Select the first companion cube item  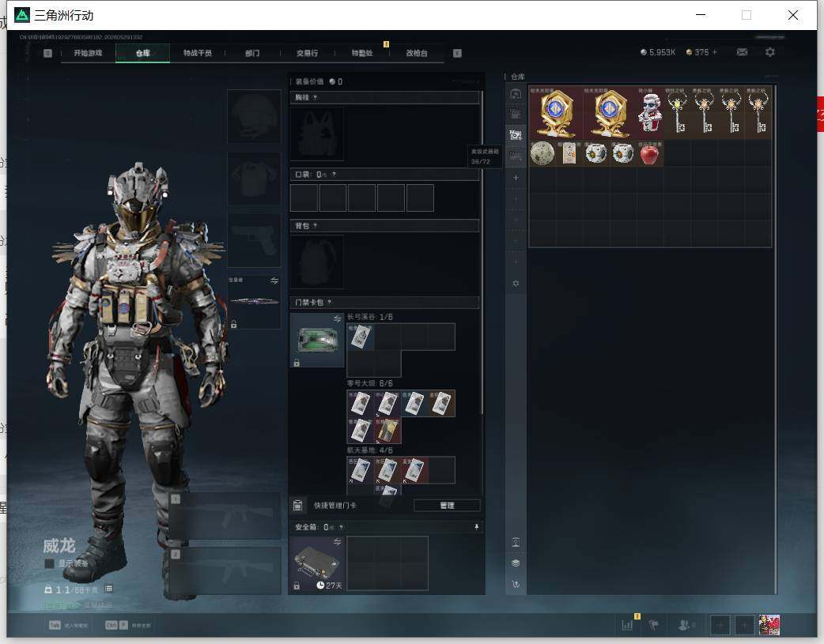(596, 153)
